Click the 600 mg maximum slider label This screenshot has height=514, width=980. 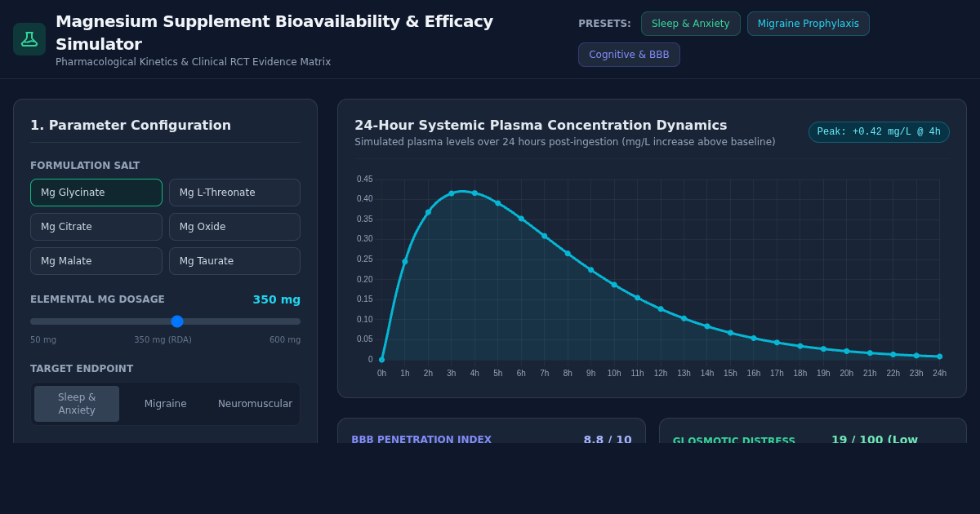[285, 340]
